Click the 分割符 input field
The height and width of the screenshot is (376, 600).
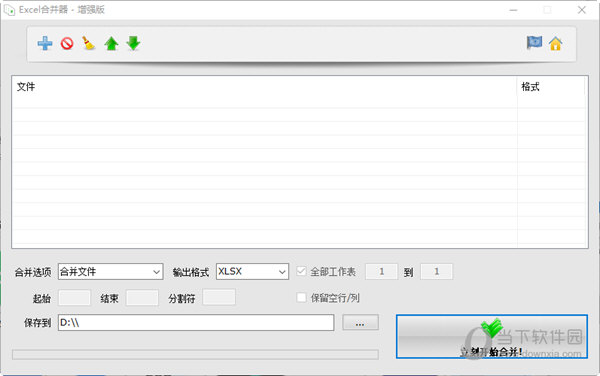[x=219, y=297]
